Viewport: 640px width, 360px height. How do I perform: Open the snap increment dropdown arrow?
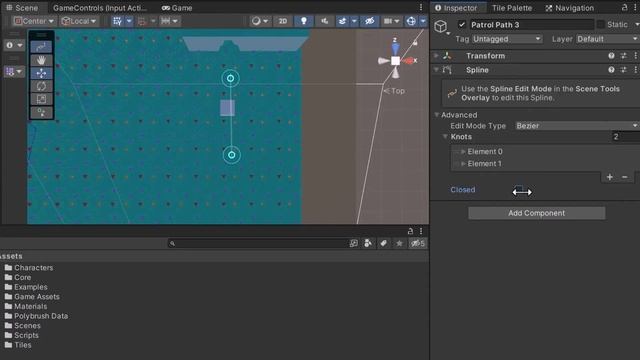pos(153,21)
